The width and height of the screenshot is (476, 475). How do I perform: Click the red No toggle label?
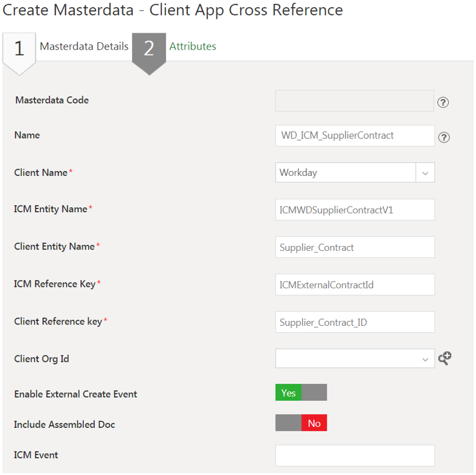(x=314, y=423)
